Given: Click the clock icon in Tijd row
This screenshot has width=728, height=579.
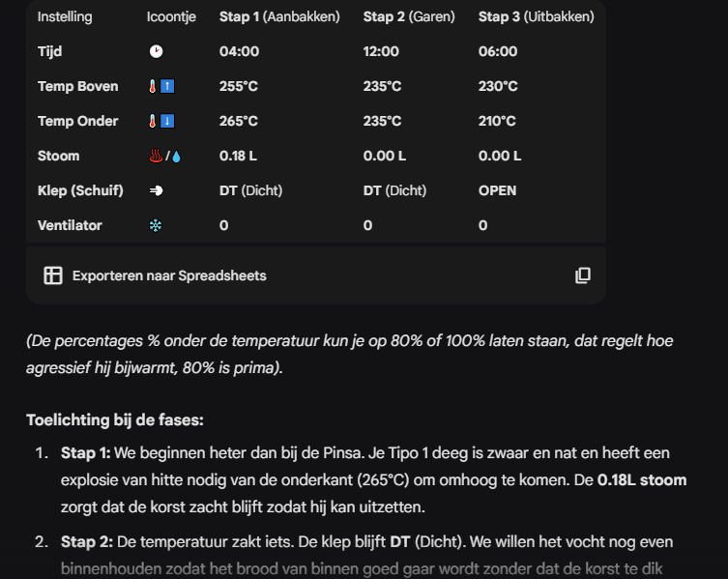Looking at the screenshot, I should tap(156, 51).
